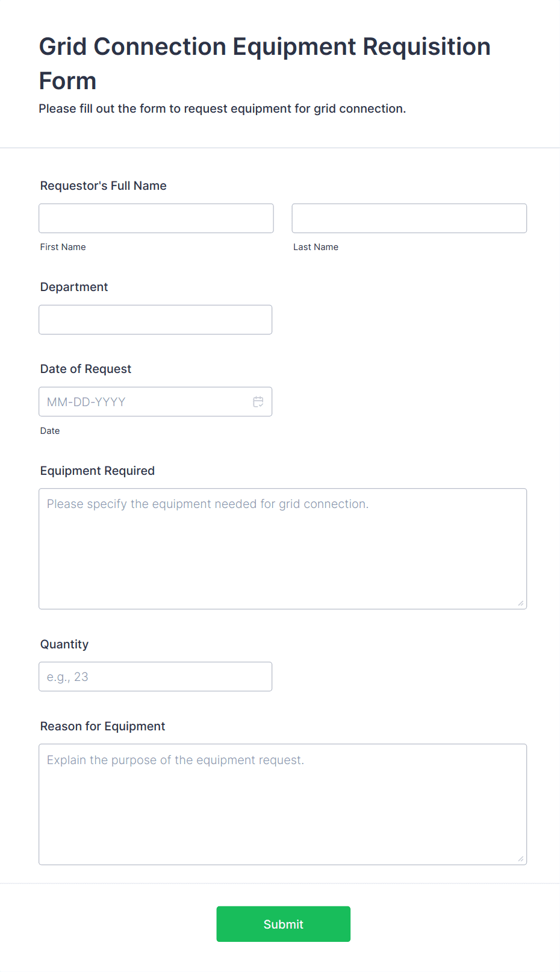Click the "Equipment Required" label

pyautogui.click(x=98, y=471)
